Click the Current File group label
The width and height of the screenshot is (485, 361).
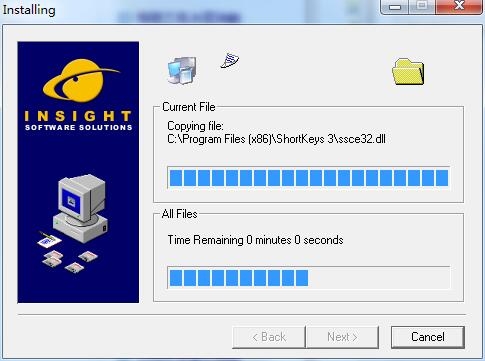click(x=189, y=107)
